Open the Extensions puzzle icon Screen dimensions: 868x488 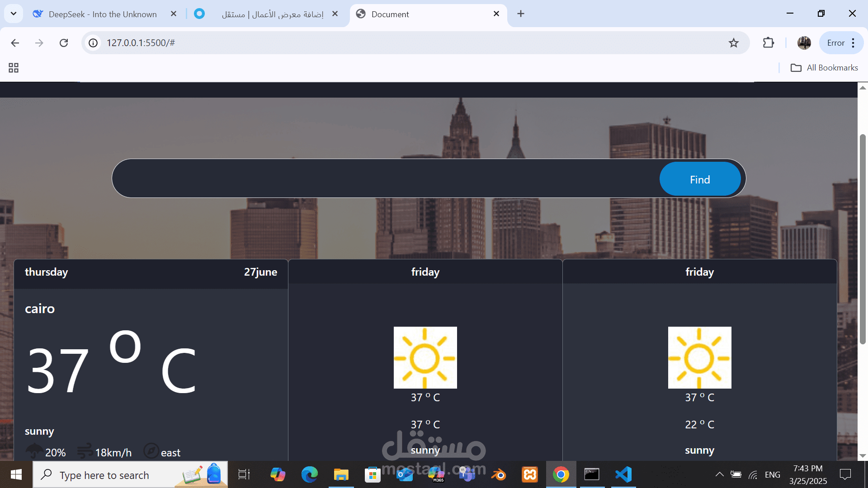coord(768,43)
